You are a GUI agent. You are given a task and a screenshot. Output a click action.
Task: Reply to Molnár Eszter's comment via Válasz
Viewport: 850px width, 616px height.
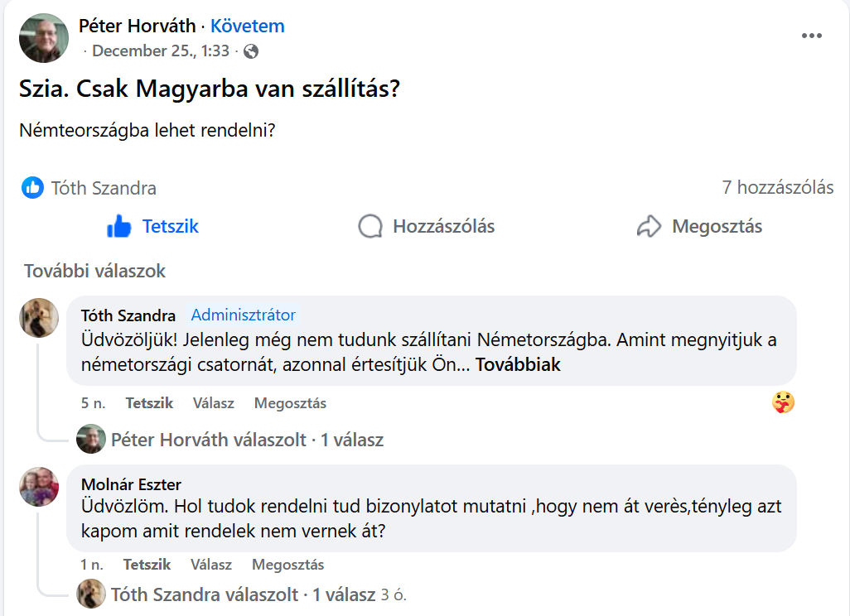coord(210,565)
